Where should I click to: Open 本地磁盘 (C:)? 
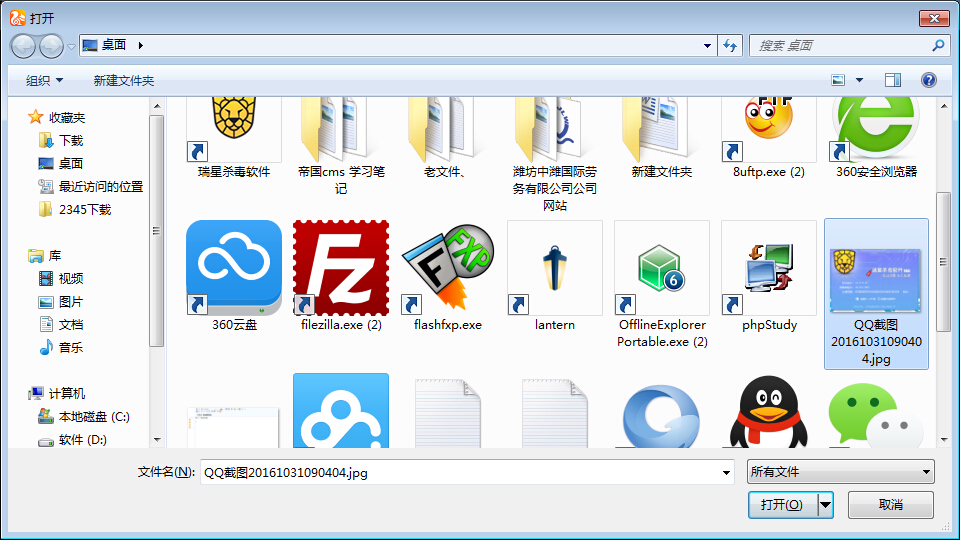point(94,416)
